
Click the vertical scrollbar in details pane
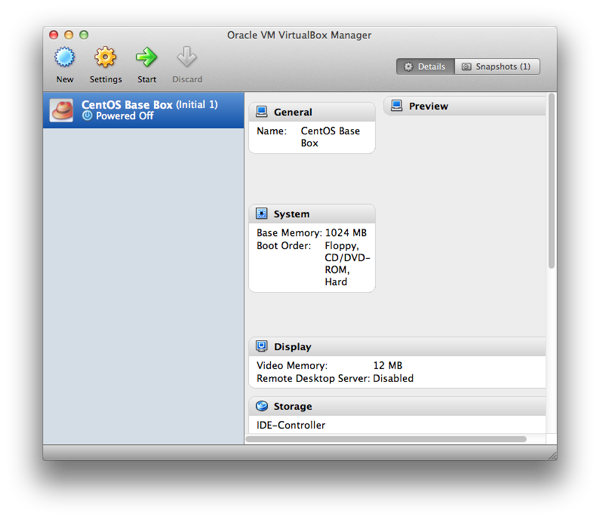[x=550, y=180]
